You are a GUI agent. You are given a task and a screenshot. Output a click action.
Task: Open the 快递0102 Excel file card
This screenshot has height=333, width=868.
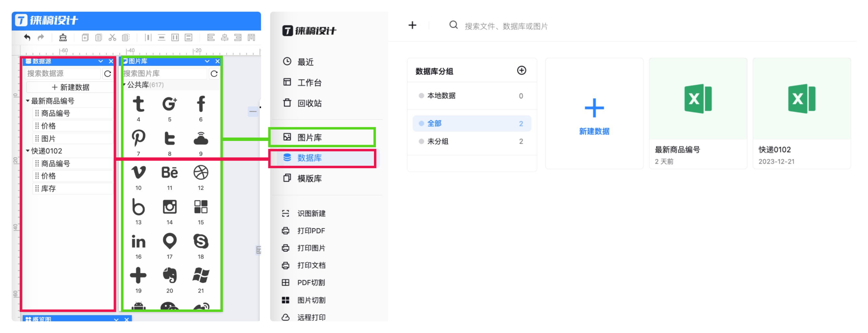[802, 114]
